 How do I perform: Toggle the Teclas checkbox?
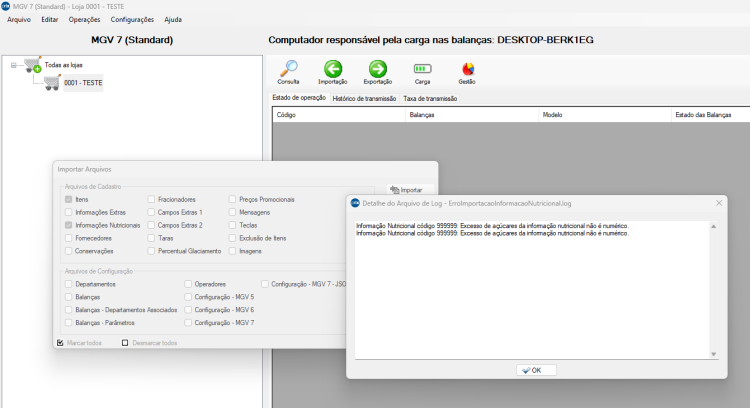[x=232, y=225]
